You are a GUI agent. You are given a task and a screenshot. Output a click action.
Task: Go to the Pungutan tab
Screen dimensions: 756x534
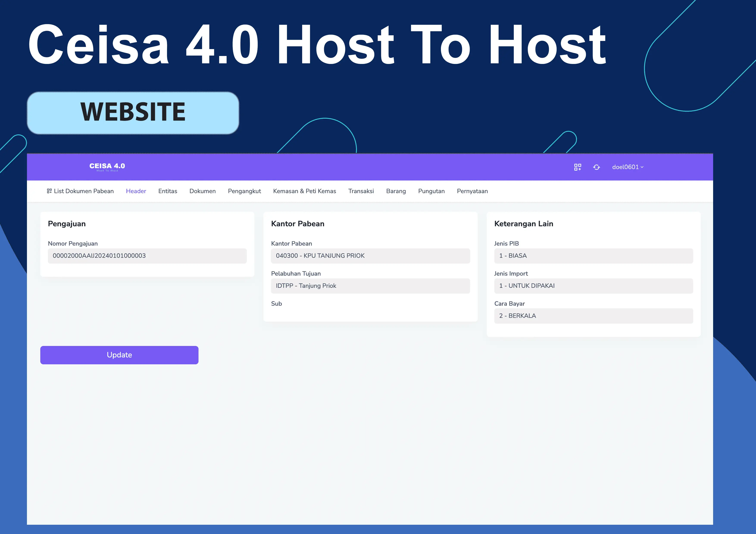pos(431,191)
